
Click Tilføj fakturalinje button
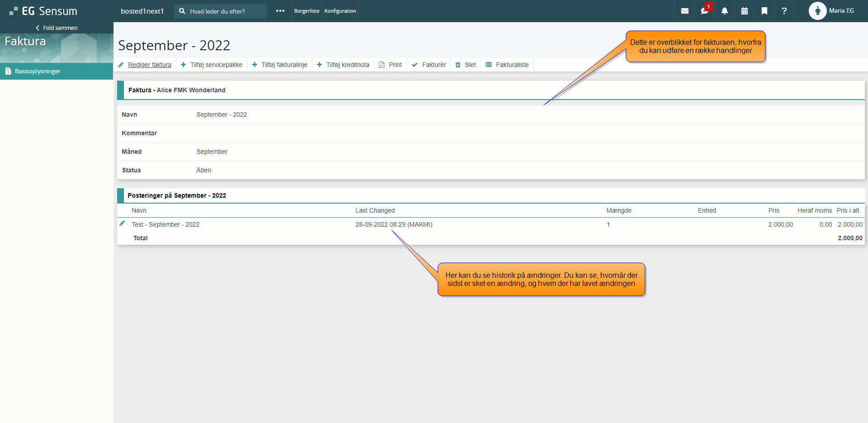click(x=280, y=65)
